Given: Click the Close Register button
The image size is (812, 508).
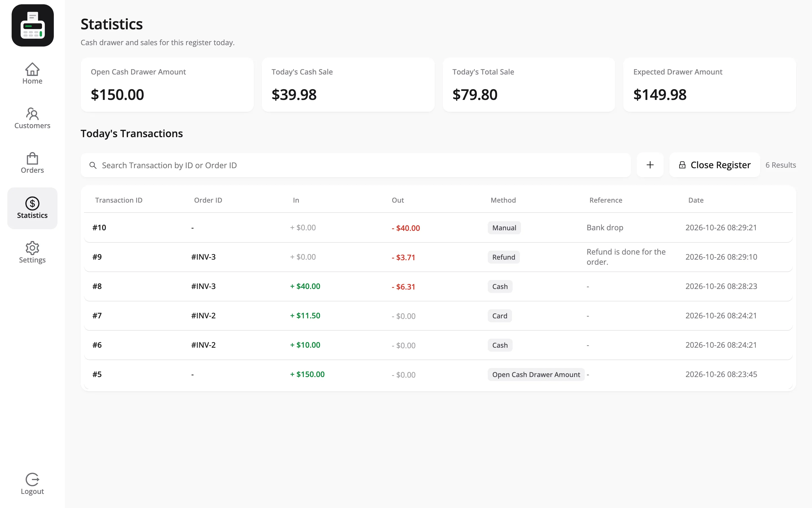Looking at the screenshot, I should pos(714,165).
